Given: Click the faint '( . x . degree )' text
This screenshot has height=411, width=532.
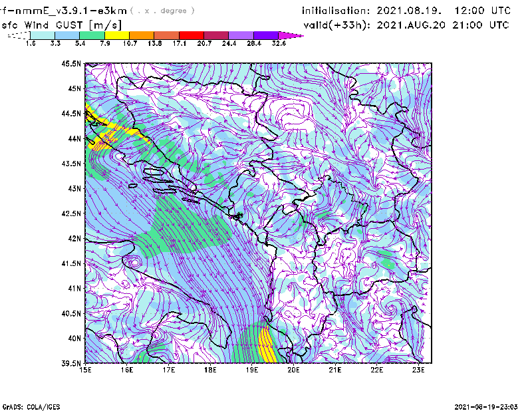Looking at the screenshot, I should [x=162, y=11].
